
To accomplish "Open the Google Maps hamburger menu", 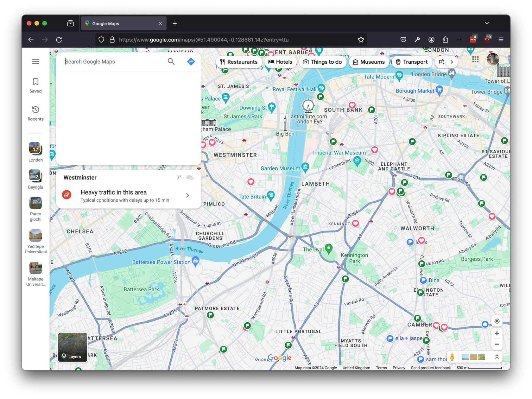I will point(35,62).
